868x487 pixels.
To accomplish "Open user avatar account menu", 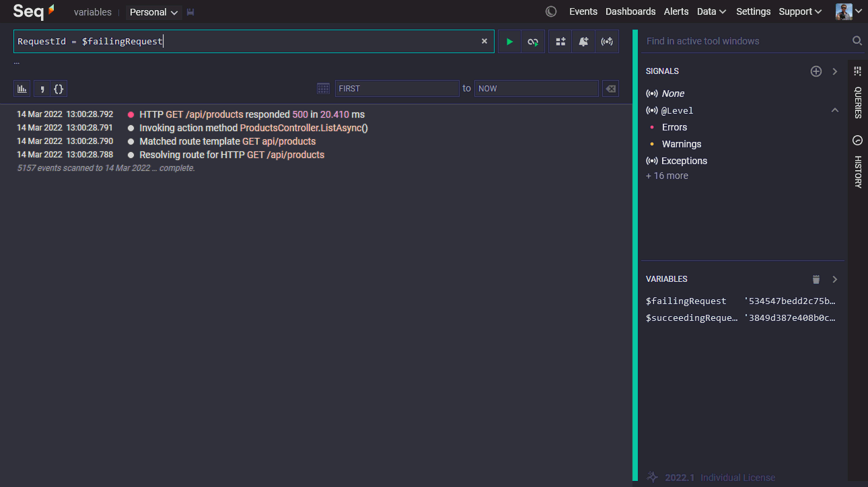I will click(848, 11).
